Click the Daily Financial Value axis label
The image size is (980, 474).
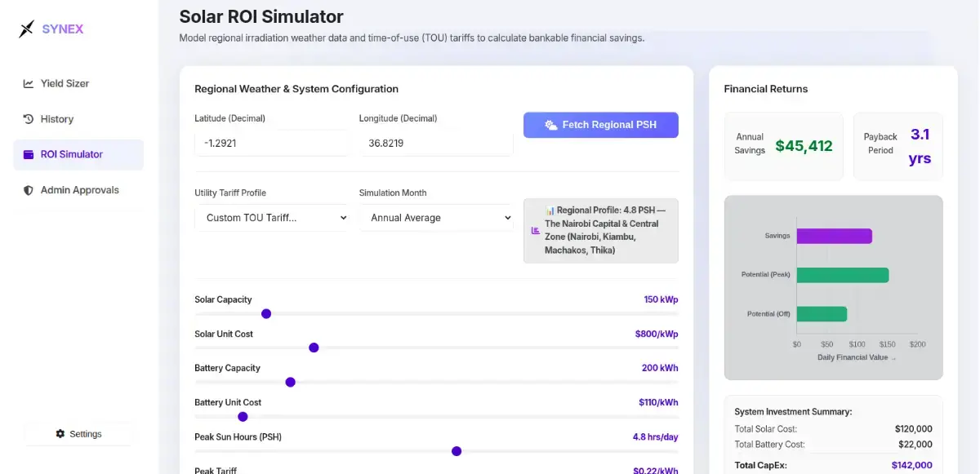point(857,357)
